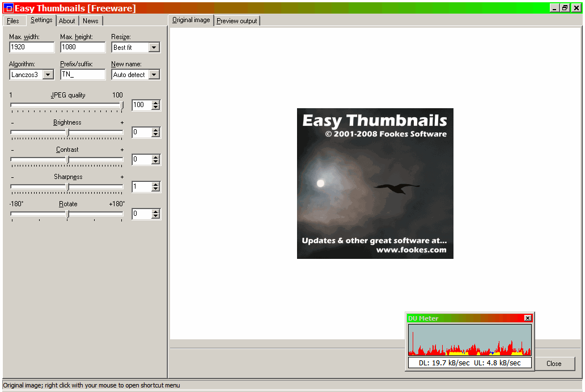Select the Original image tab
The image size is (585, 392).
tap(191, 20)
